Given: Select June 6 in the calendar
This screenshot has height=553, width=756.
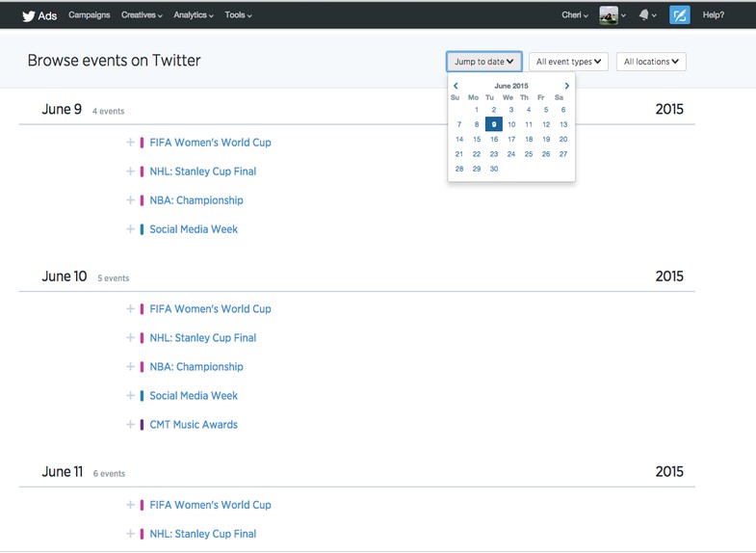Looking at the screenshot, I should (x=563, y=110).
